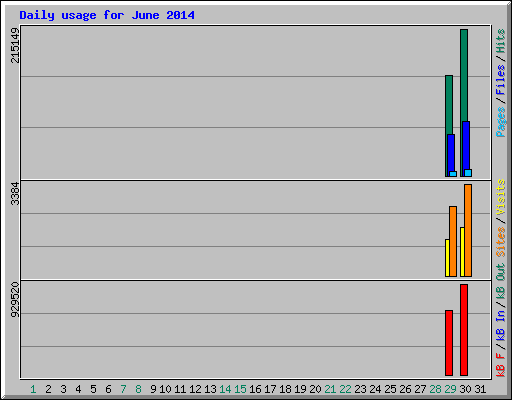The height and width of the screenshot is (400, 512).
Task: Click the 'Files' legend label
Action: tap(500, 79)
